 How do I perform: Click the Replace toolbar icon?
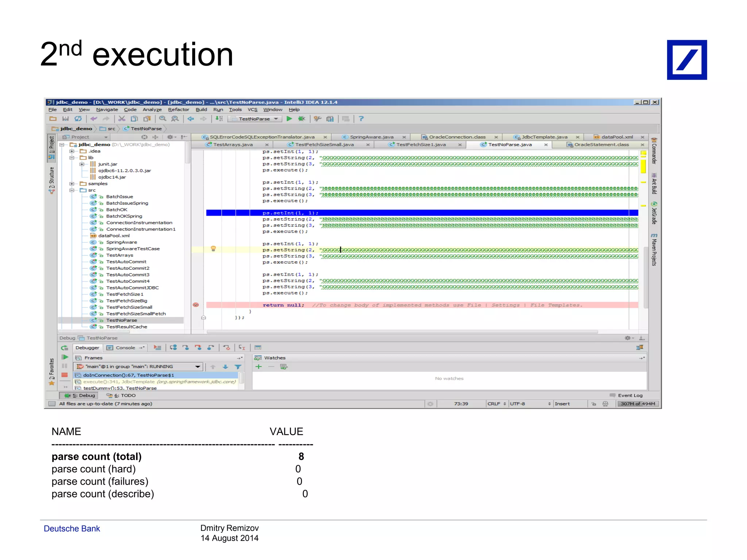[175, 119]
